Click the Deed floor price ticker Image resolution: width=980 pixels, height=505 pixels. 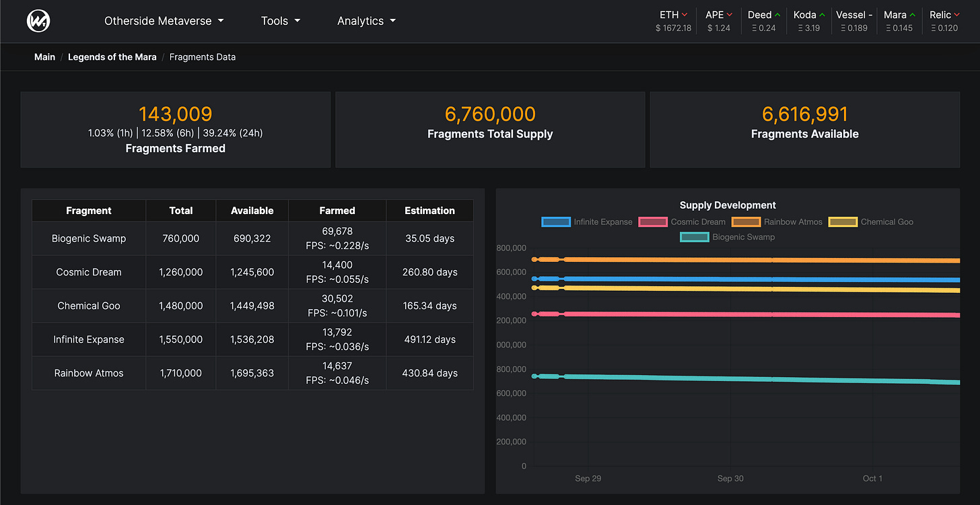(x=764, y=21)
